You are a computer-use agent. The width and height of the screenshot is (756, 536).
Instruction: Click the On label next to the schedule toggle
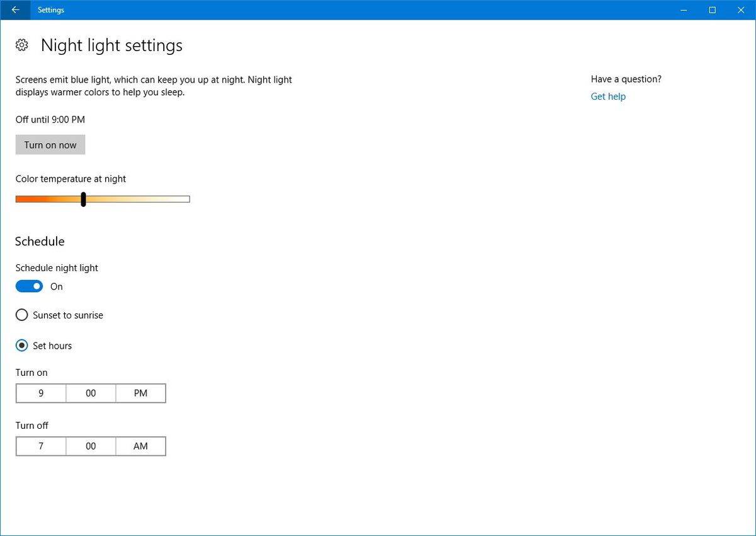(x=56, y=286)
